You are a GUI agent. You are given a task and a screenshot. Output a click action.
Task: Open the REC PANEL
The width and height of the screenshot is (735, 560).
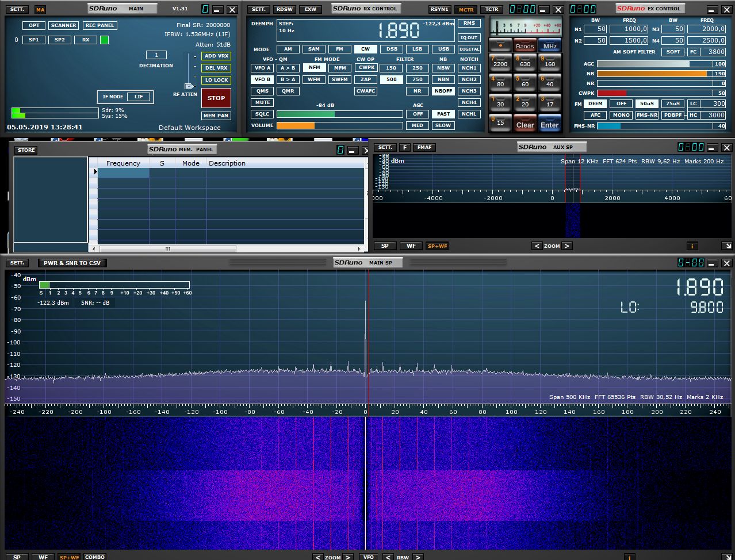(99, 25)
